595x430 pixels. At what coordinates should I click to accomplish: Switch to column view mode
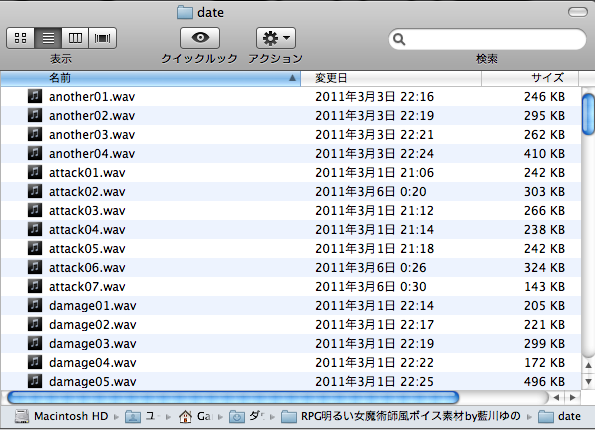(x=75, y=38)
